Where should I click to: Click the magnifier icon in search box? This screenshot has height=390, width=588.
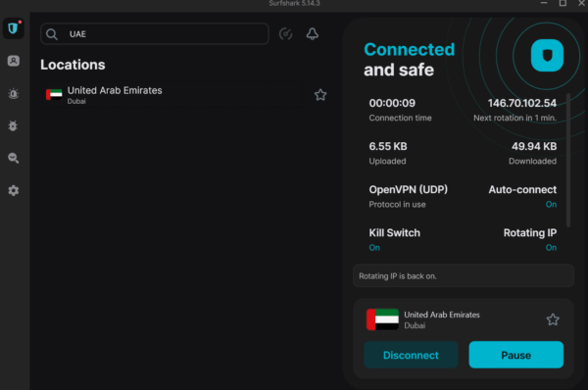(x=52, y=34)
